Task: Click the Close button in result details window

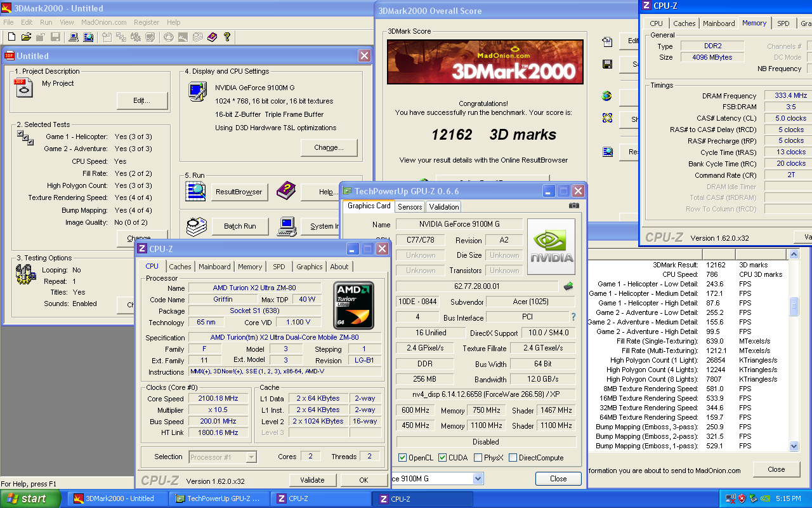Action: pyautogui.click(x=776, y=469)
